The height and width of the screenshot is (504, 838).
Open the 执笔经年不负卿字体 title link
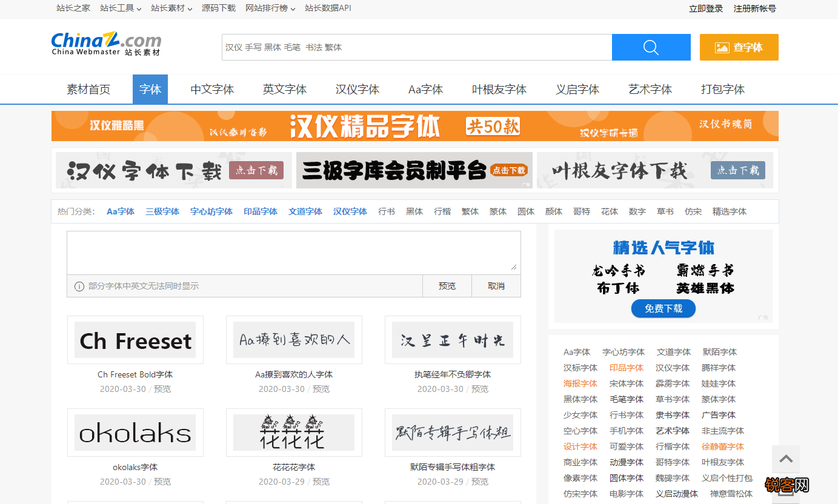pyautogui.click(x=453, y=374)
